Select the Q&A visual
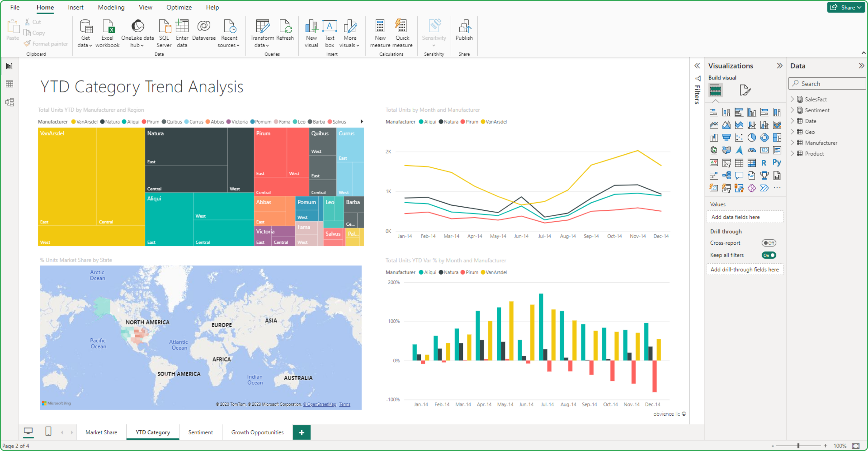 pyautogui.click(x=739, y=175)
